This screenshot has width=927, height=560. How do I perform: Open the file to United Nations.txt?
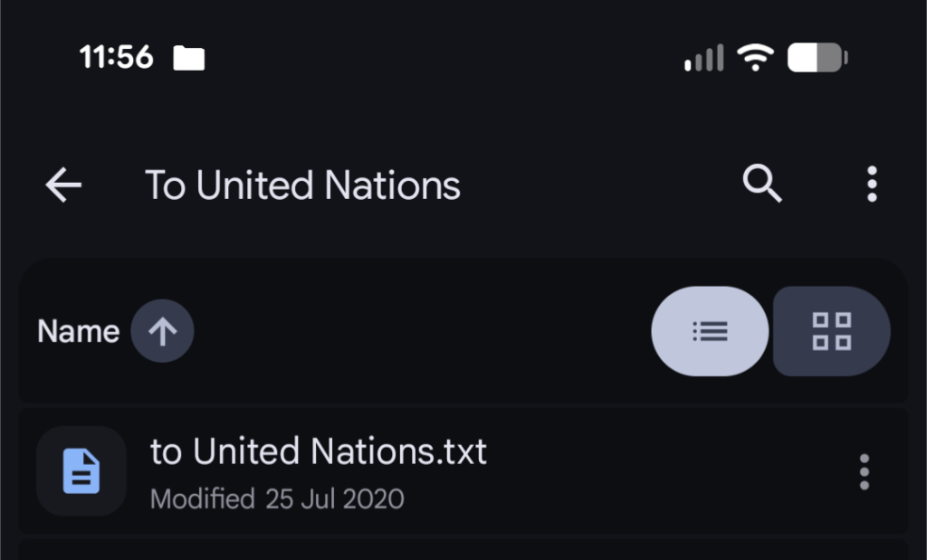[x=319, y=451]
